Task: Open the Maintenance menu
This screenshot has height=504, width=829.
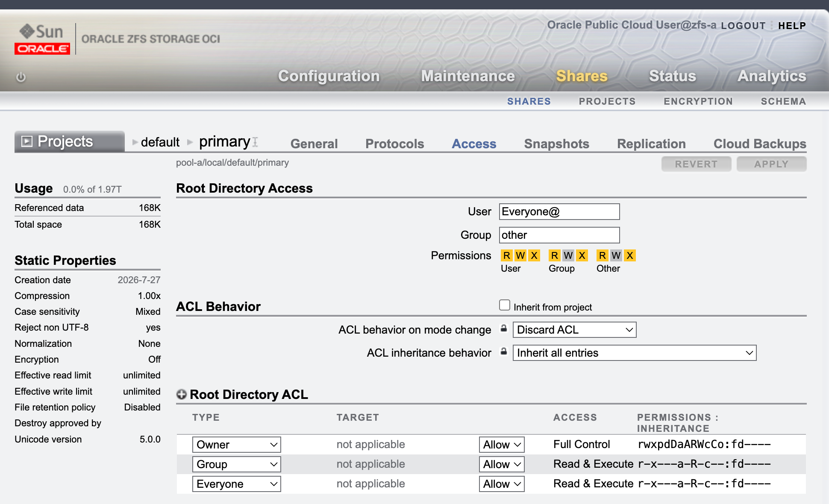Action: [x=468, y=76]
